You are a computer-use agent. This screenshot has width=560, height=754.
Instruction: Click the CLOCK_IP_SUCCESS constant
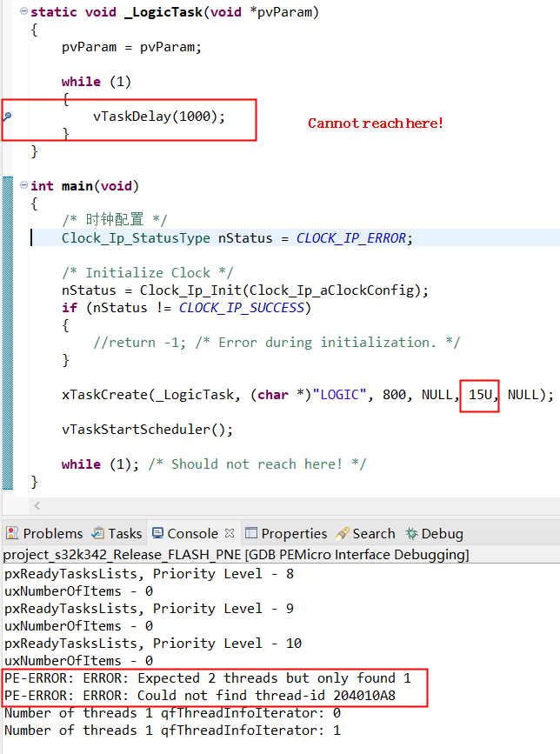[242, 308]
